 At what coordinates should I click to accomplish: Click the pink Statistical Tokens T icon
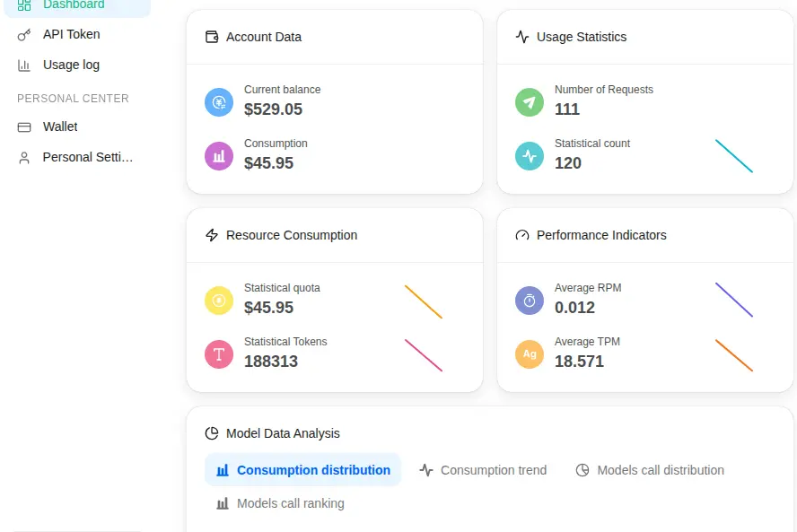219,354
